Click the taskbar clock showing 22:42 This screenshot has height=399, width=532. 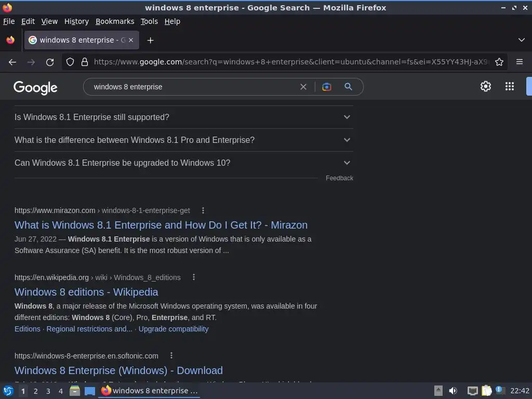520,391
